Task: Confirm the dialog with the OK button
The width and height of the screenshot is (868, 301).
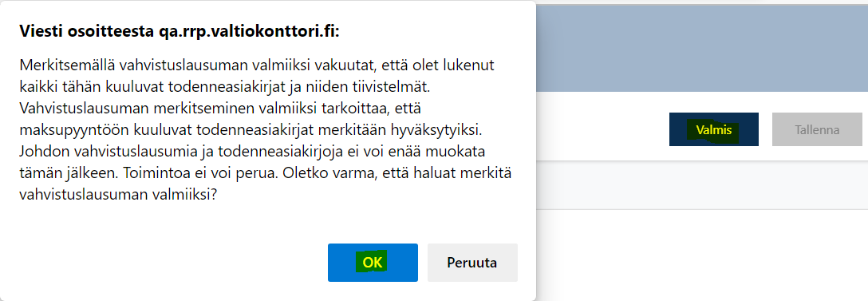Action: (x=373, y=262)
